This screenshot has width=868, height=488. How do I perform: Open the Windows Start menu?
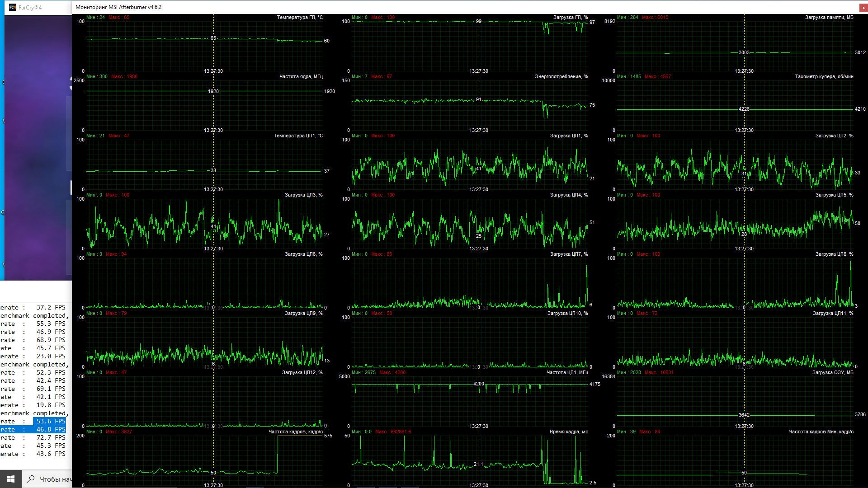coord(11,479)
